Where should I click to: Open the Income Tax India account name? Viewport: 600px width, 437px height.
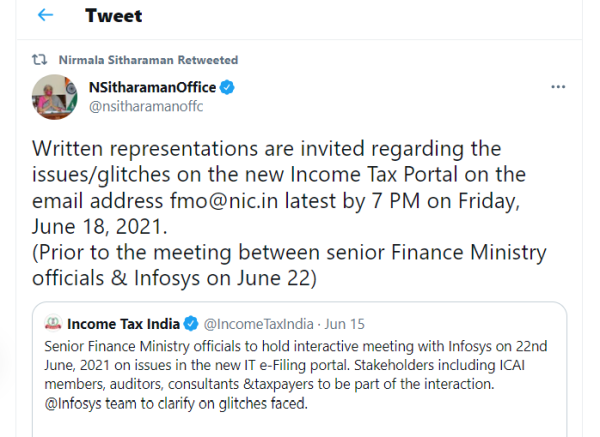123,323
